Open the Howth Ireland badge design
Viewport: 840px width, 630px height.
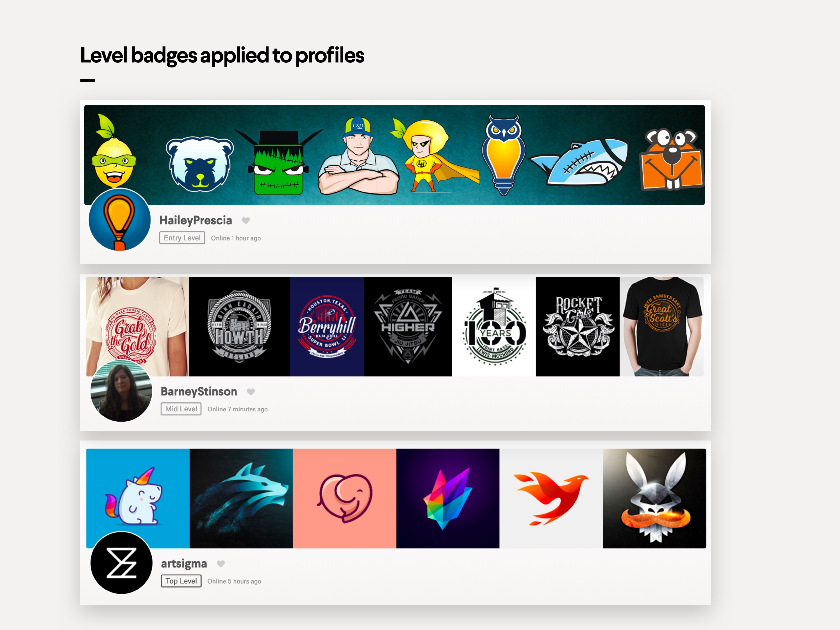pyautogui.click(x=239, y=327)
